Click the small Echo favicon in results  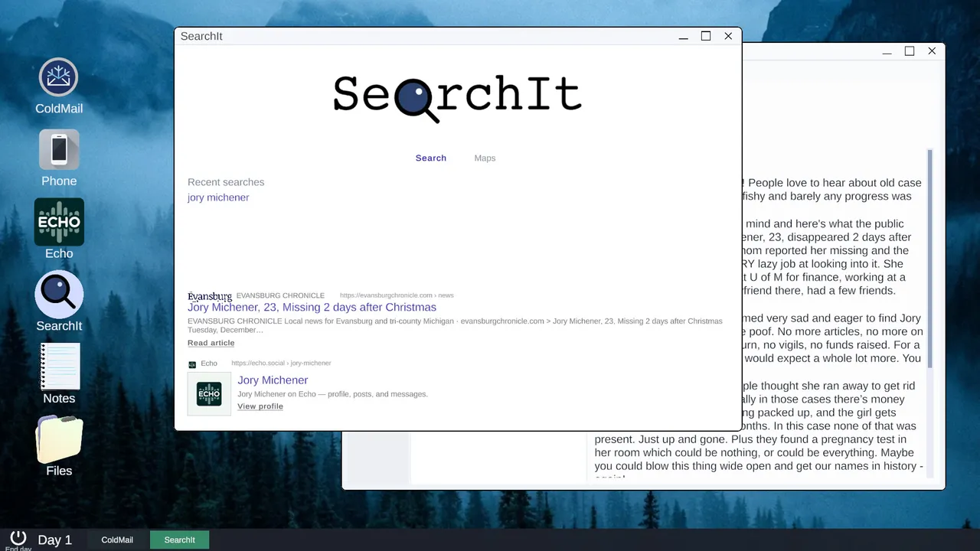click(x=192, y=364)
